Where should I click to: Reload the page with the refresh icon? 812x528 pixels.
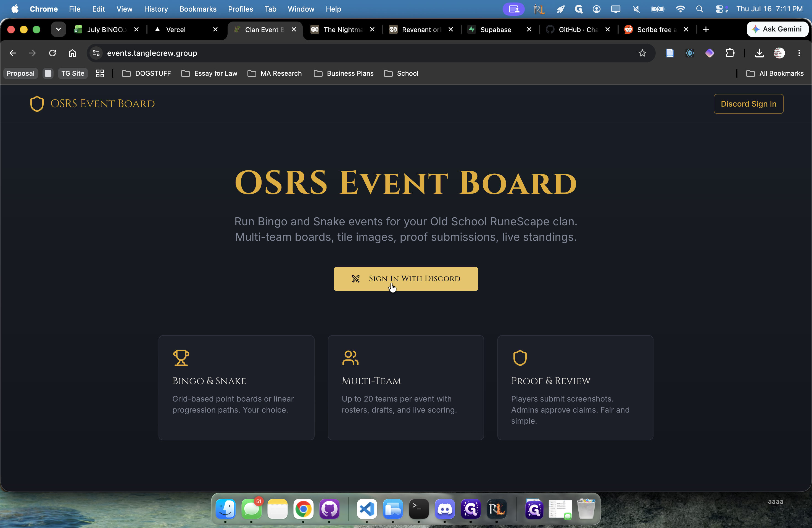[x=52, y=53]
